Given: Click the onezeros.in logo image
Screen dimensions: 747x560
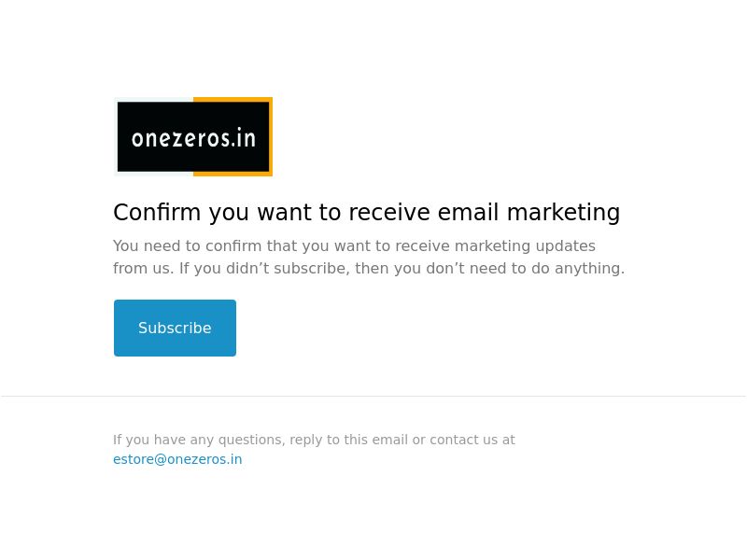Looking at the screenshot, I should [193, 136].
